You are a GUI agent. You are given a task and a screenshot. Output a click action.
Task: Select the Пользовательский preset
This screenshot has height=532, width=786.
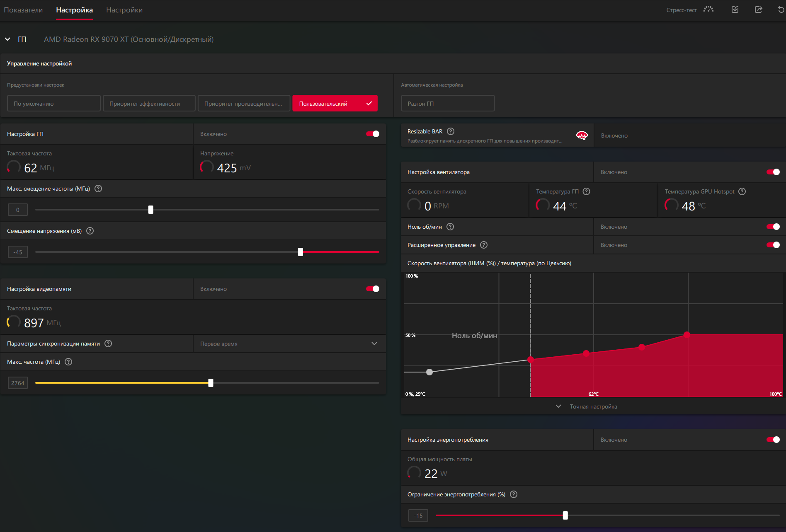pyautogui.click(x=335, y=103)
